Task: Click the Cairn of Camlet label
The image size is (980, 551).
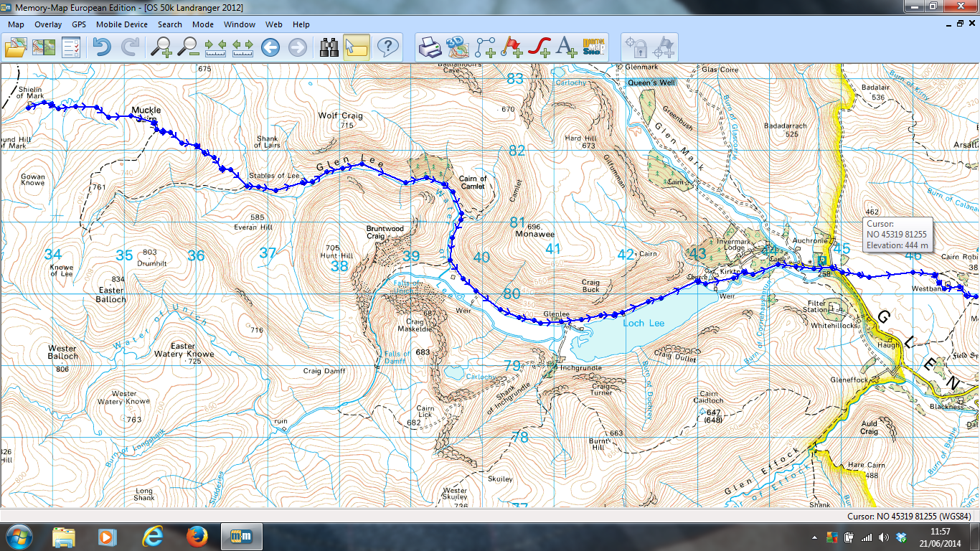Action: point(473,182)
